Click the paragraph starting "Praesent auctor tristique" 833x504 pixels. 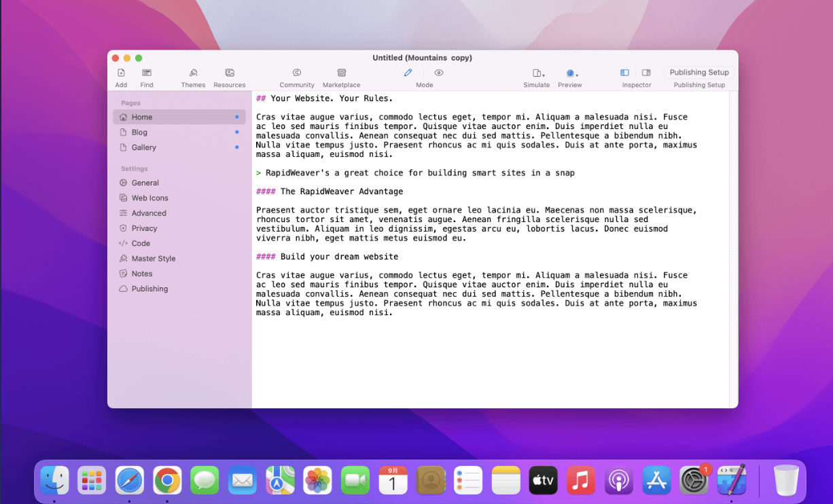click(476, 224)
